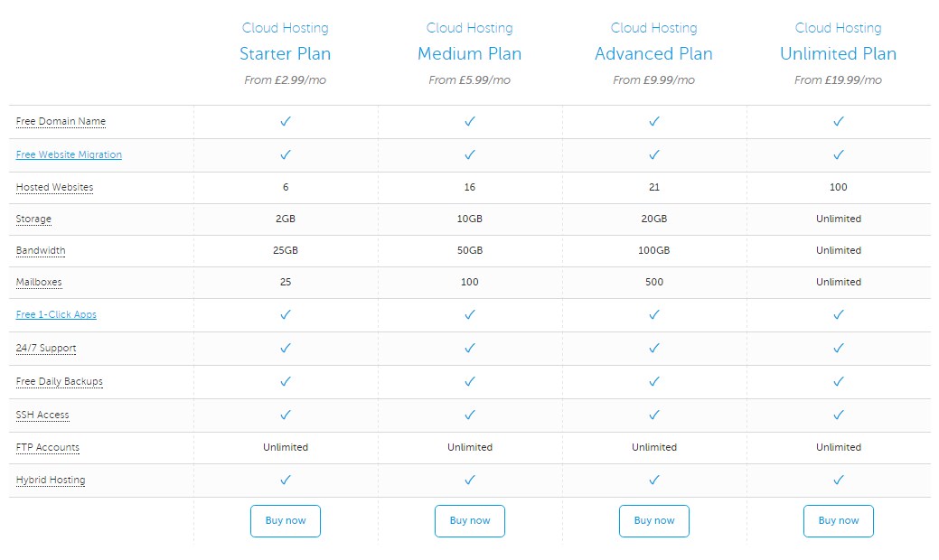Click Starter Plan's Free Domain Name checkmark
The height and width of the screenshot is (560, 939).
click(286, 121)
